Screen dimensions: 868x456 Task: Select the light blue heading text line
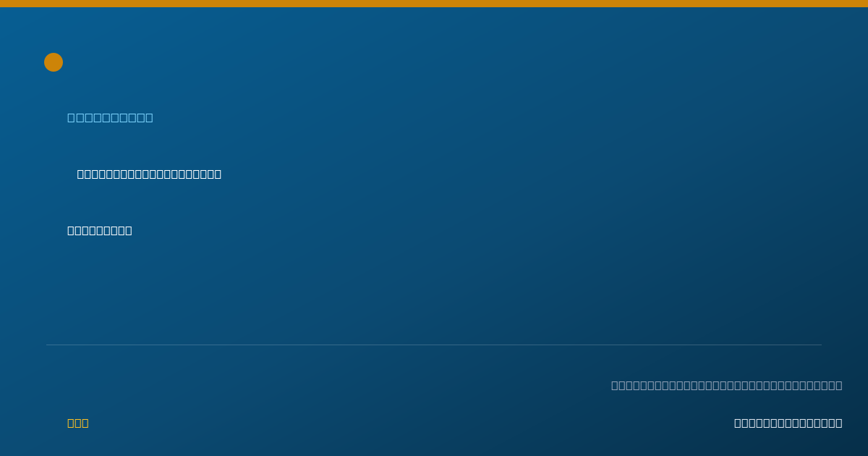[110, 117]
